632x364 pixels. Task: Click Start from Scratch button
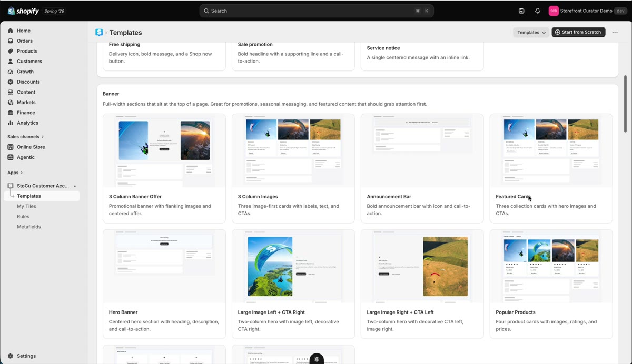[x=578, y=32]
